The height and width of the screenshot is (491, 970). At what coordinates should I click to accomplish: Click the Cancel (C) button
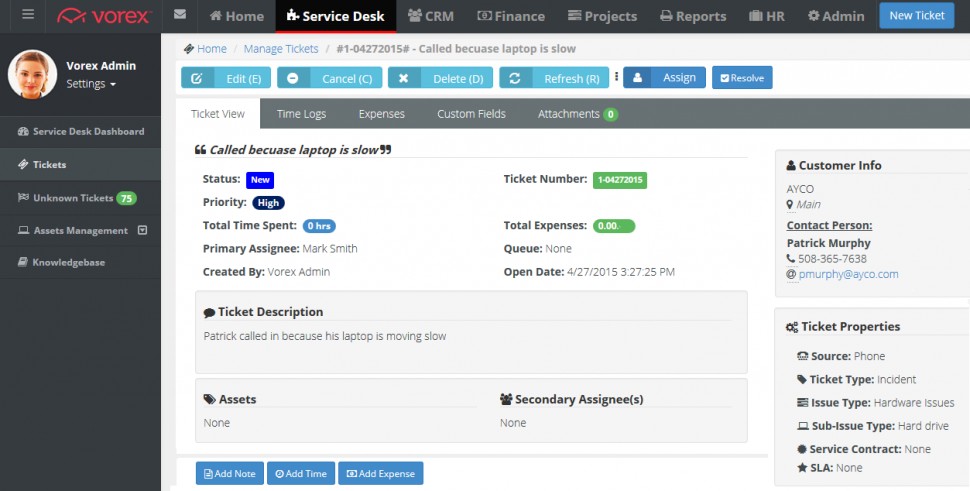pyautogui.click(x=330, y=78)
